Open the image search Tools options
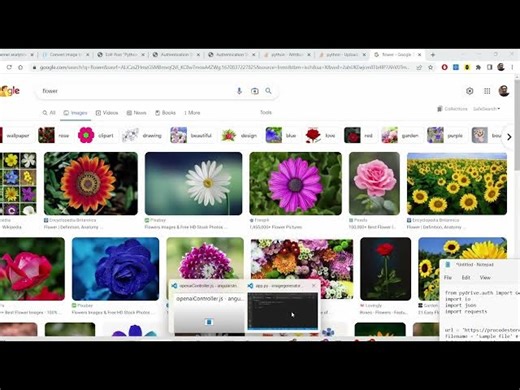 [266, 112]
